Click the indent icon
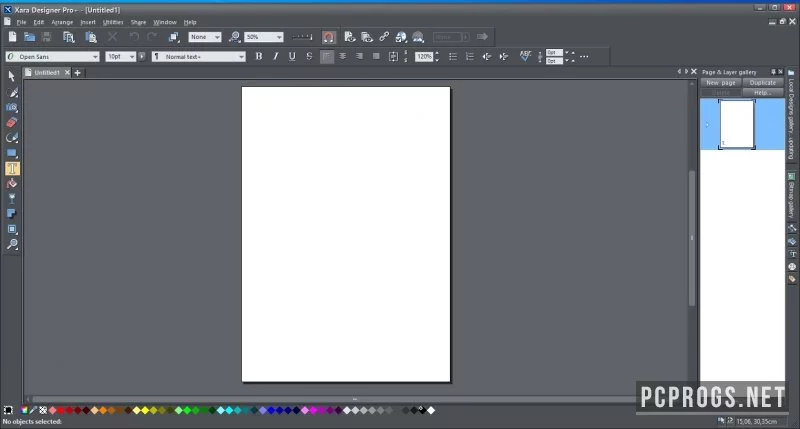 tap(504, 56)
